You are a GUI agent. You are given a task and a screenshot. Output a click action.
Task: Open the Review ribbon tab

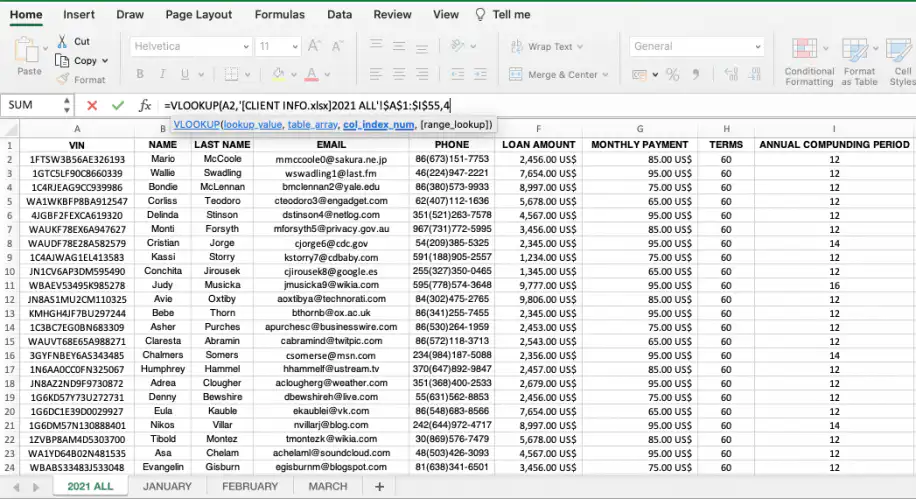click(x=393, y=15)
